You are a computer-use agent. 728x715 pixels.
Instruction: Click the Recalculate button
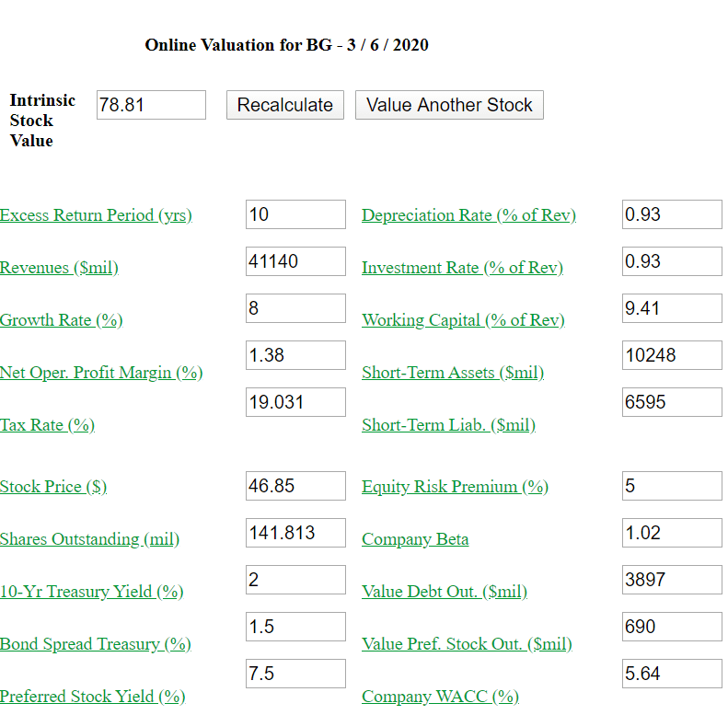285,105
